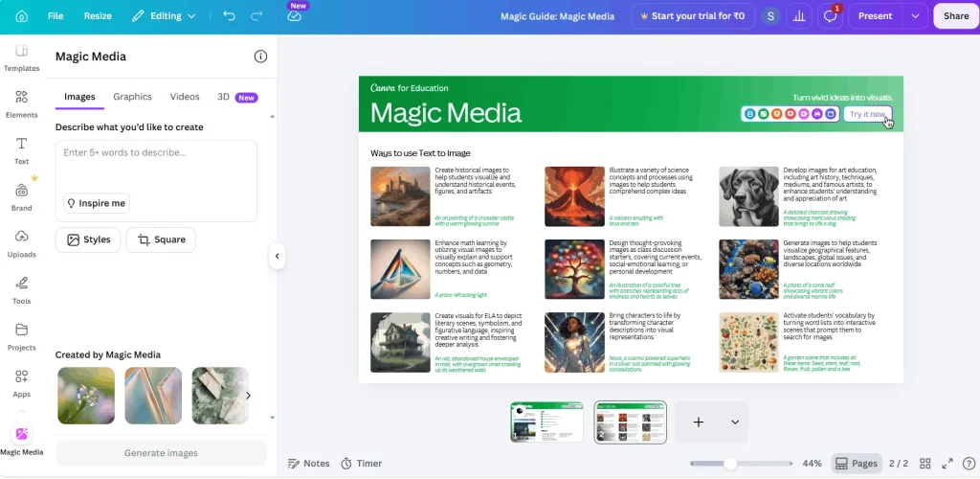Open Projects in sidebar
This screenshot has width=980, height=479.
point(22,337)
